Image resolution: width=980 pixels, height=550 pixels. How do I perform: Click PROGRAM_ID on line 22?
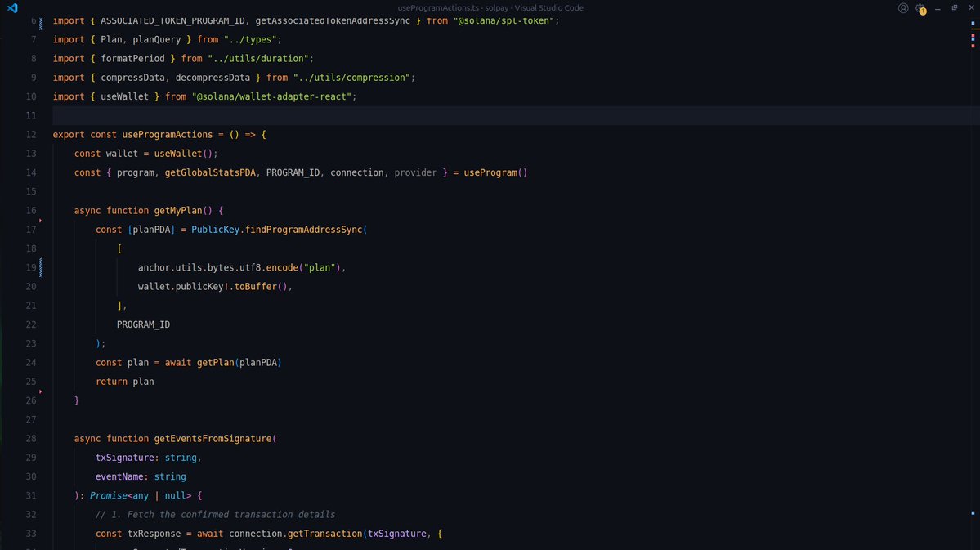point(143,324)
